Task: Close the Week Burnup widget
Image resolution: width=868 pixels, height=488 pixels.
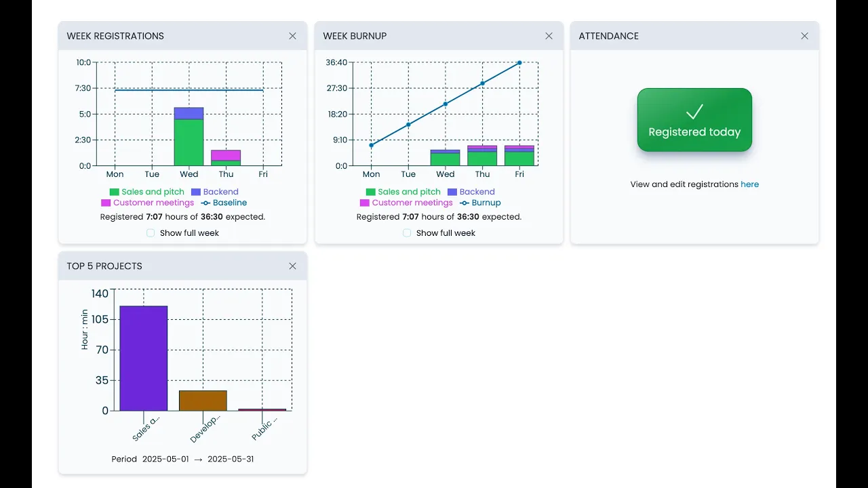Action: click(549, 36)
